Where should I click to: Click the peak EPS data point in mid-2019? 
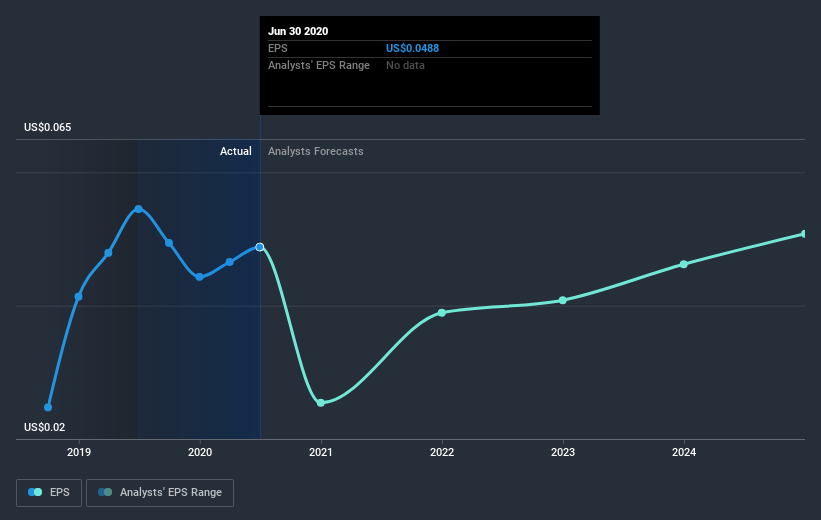click(x=138, y=209)
